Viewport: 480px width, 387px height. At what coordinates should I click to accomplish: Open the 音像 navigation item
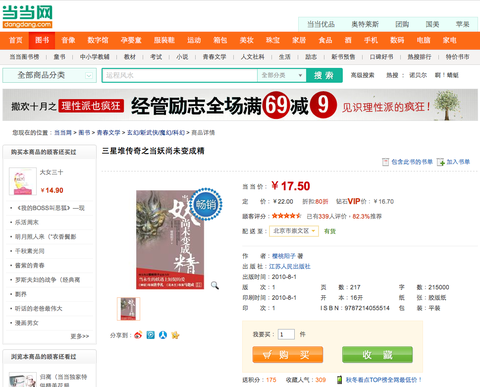click(x=68, y=40)
